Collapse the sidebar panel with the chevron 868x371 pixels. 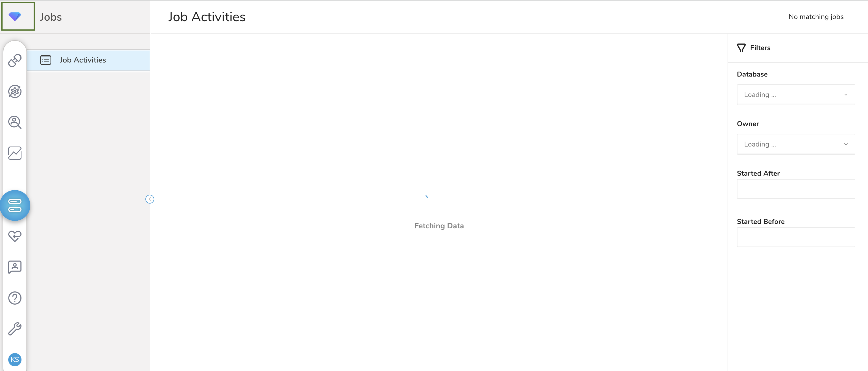[150, 199]
